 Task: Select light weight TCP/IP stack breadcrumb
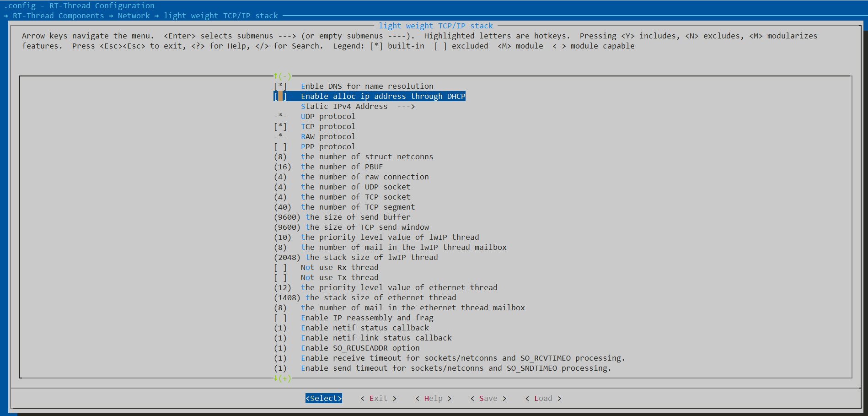[221, 16]
